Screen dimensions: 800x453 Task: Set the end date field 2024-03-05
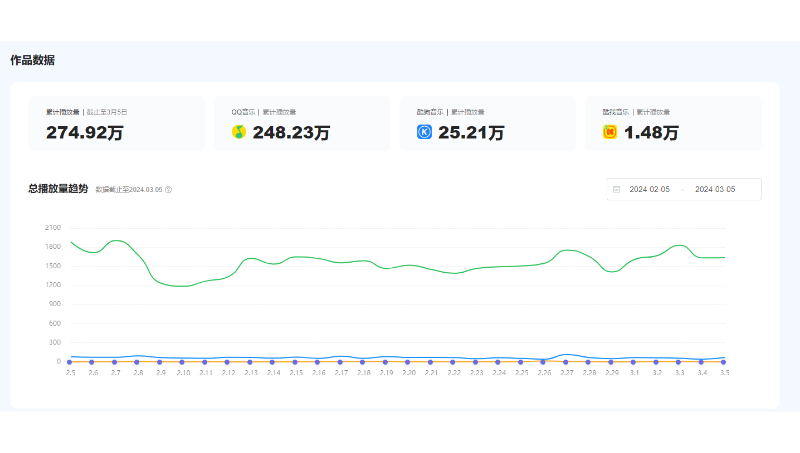click(x=715, y=189)
